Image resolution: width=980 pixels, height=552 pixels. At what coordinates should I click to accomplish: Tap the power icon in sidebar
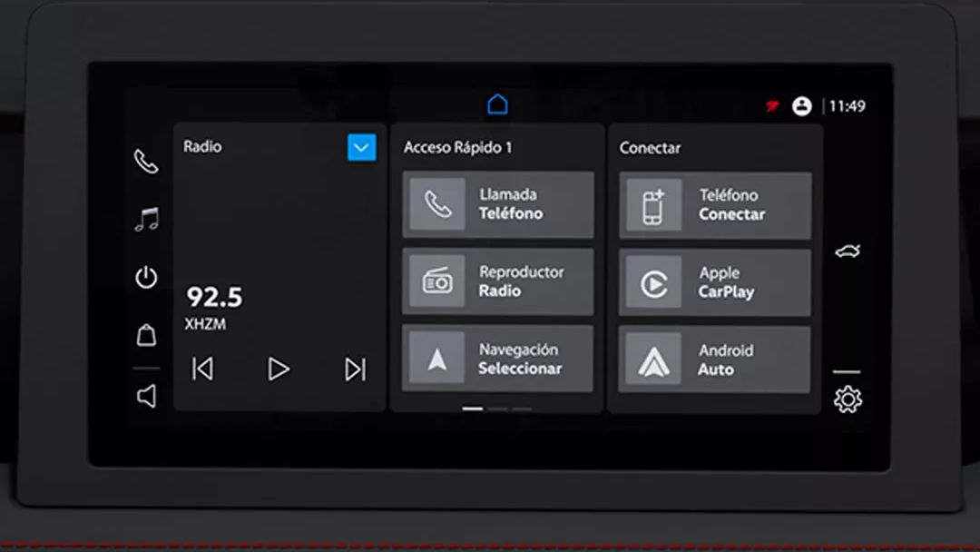[146, 277]
